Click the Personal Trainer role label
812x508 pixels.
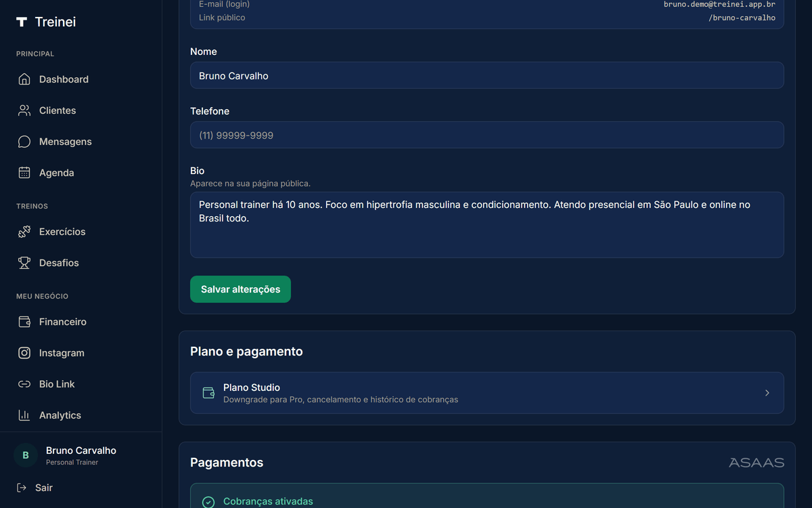click(x=72, y=463)
